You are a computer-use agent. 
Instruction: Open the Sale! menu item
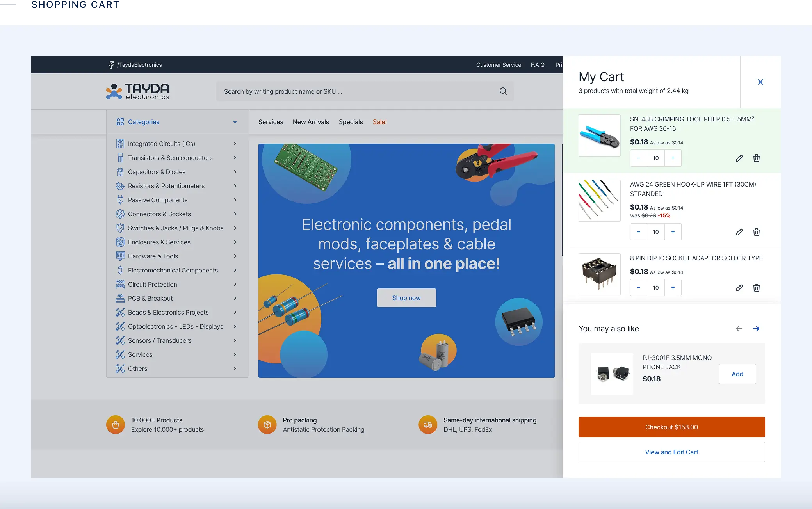379,122
